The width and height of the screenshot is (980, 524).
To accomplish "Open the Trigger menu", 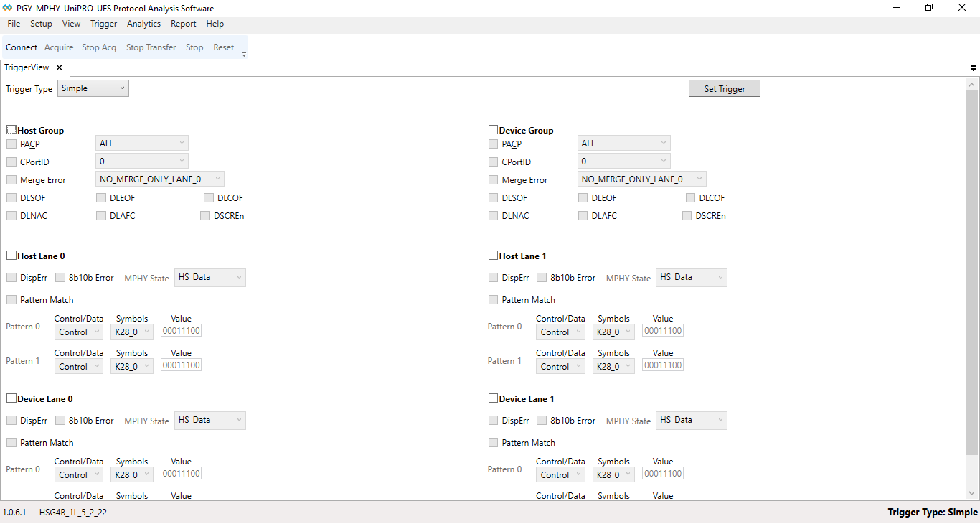I will 103,24.
